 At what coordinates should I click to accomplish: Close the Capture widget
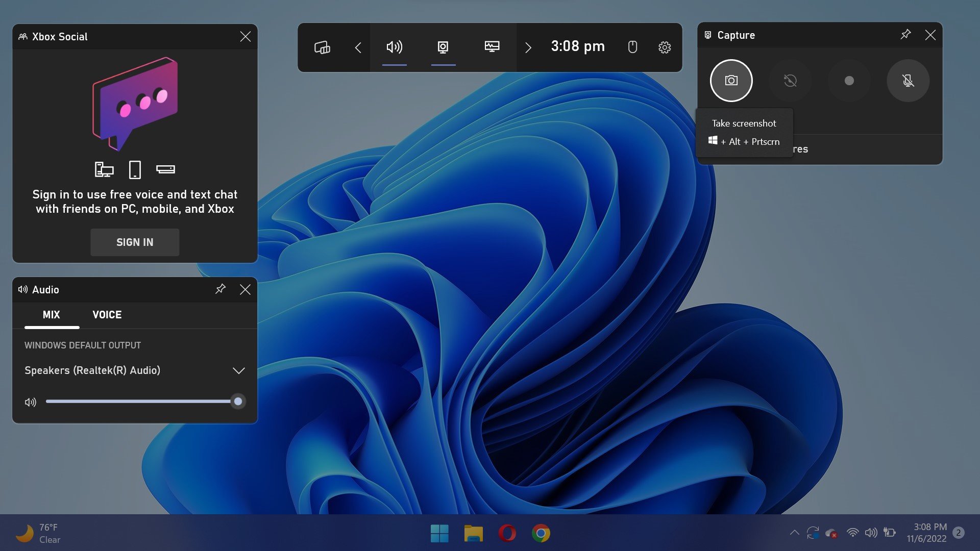click(x=930, y=35)
